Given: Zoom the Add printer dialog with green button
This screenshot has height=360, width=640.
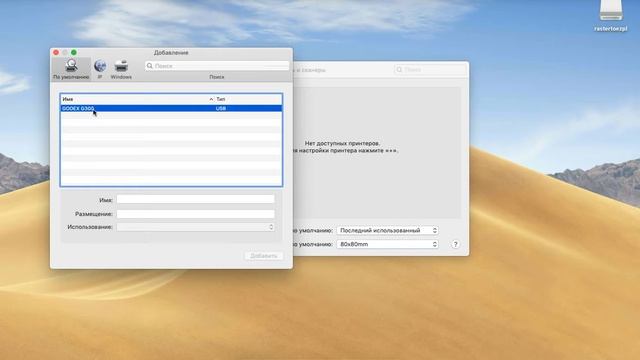Looking at the screenshot, I should [x=74, y=52].
